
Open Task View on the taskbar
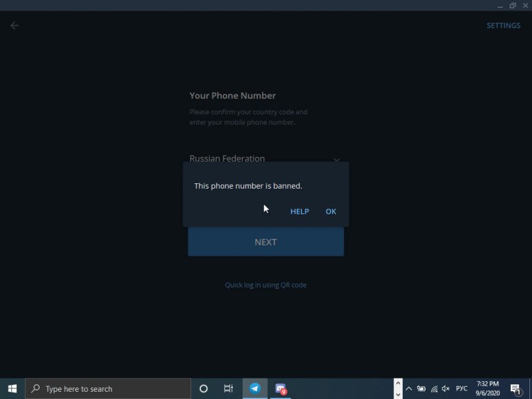point(228,388)
